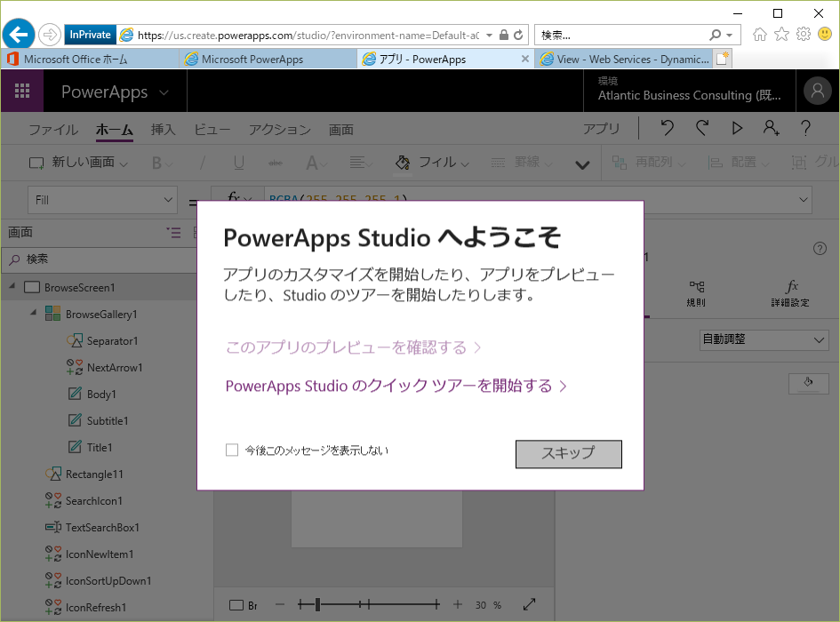Switch to the Microsoft Office Home browser tab
Screen dimensions: 840x622
tap(90, 59)
